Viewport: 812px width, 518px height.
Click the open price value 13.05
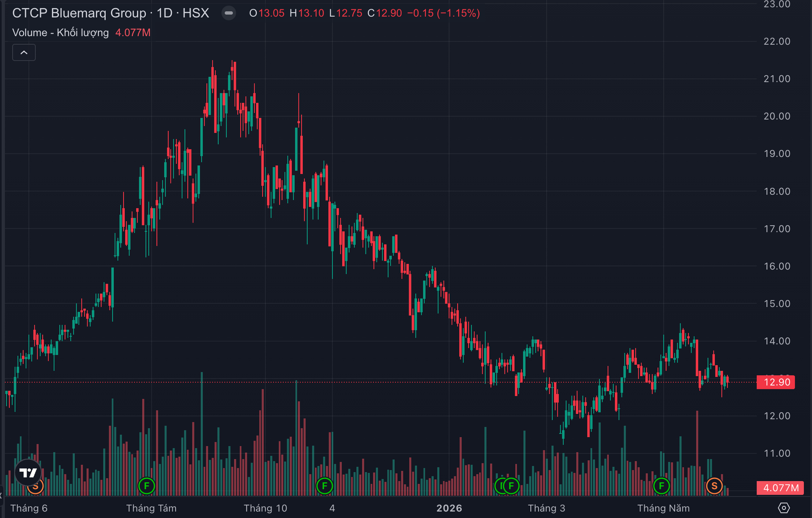[x=272, y=13]
